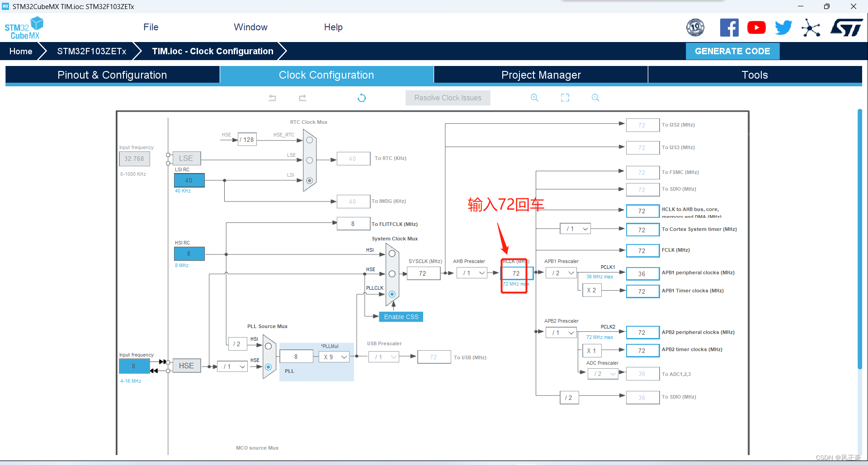Open the Help menu
The image size is (868, 465).
333,27
